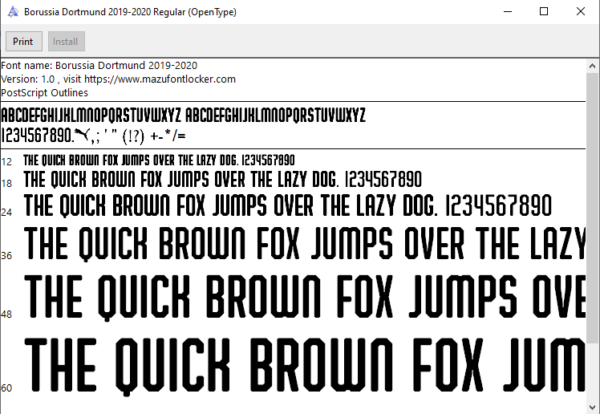Click the empty scrollbar track below the thumb
Image resolution: width=600 pixels, height=414 pixels.
[x=592, y=370]
